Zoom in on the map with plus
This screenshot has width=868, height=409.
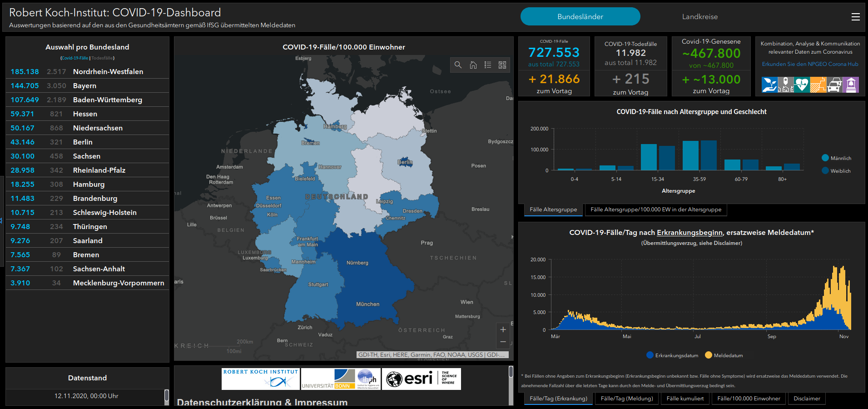pyautogui.click(x=503, y=329)
